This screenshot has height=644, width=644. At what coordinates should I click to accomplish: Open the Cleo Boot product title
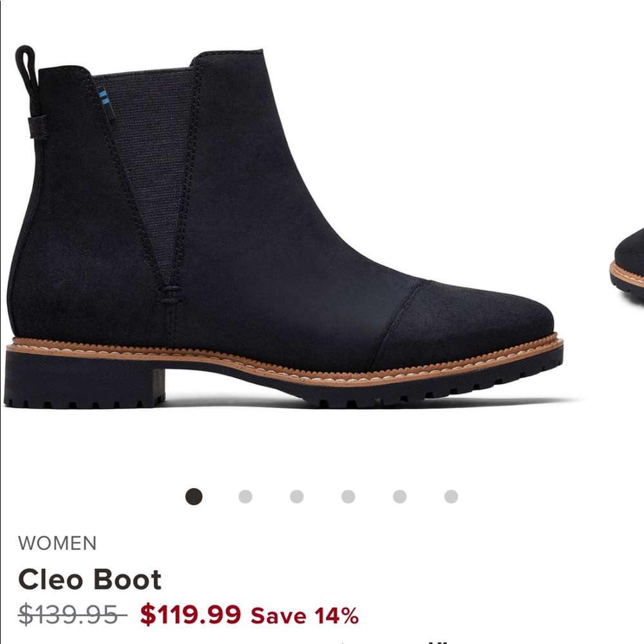click(x=90, y=580)
